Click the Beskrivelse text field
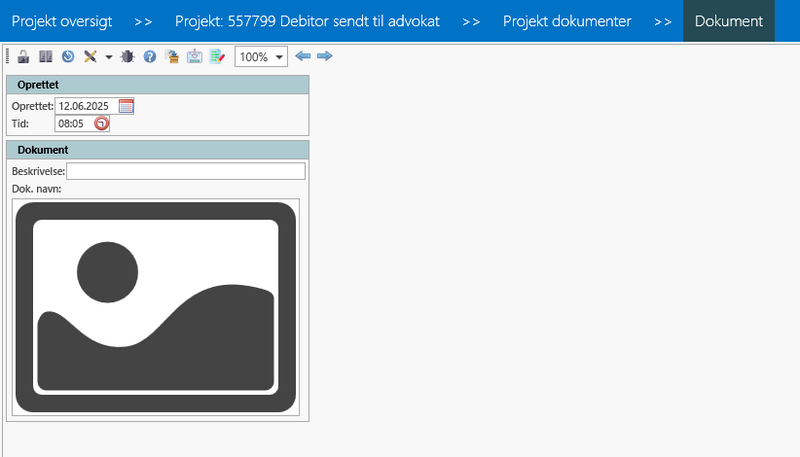The width and height of the screenshot is (800, 457). click(x=185, y=171)
